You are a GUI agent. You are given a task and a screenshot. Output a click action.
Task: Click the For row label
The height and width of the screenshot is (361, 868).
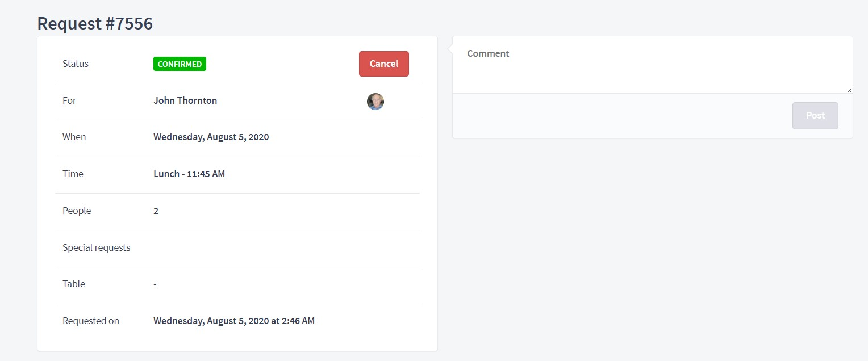tap(69, 100)
